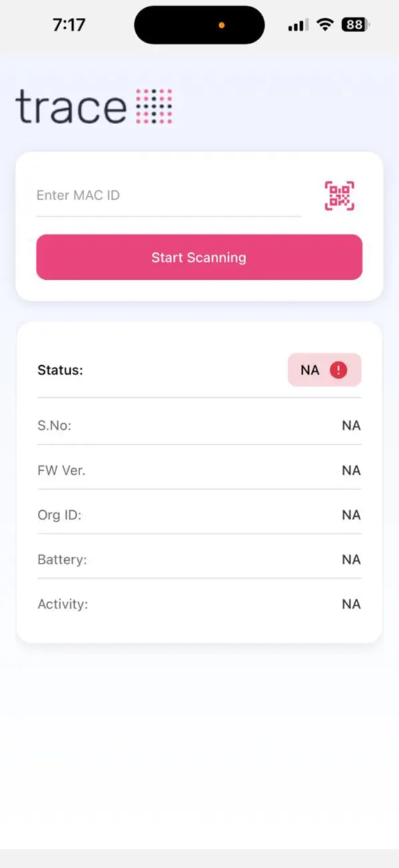Tap the Wi-Fi icon in the status bar
This screenshot has height=868, width=399.
click(x=324, y=25)
